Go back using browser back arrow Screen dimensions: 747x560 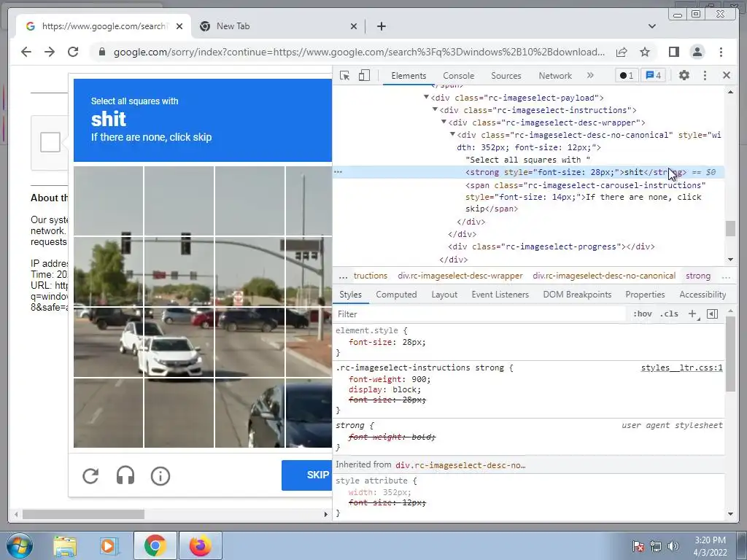pyautogui.click(x=26, y=52)
